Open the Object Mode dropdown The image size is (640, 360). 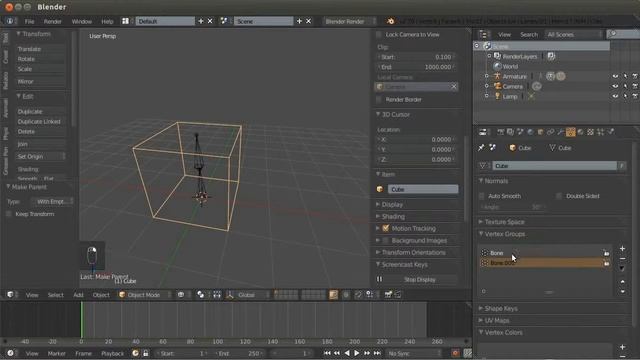pos(144,295)
